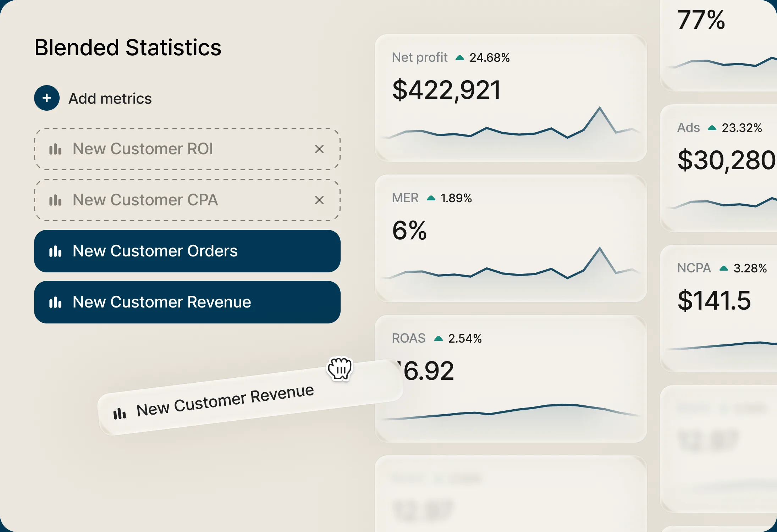
Task: Click the 77% value
Action: click(x=701, y=20)
